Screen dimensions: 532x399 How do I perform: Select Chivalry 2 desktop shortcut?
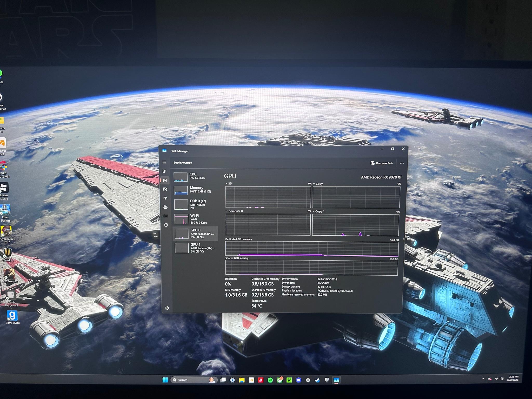click(x=8, y=255)
